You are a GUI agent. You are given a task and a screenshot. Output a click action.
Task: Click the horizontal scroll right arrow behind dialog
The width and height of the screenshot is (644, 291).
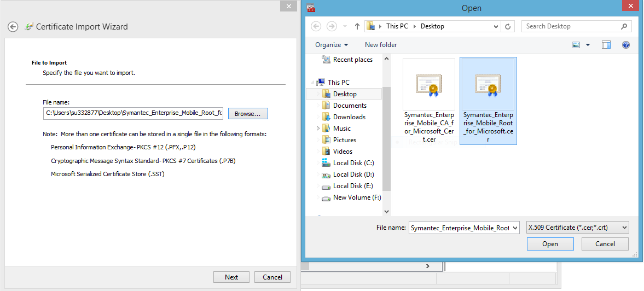427,266
